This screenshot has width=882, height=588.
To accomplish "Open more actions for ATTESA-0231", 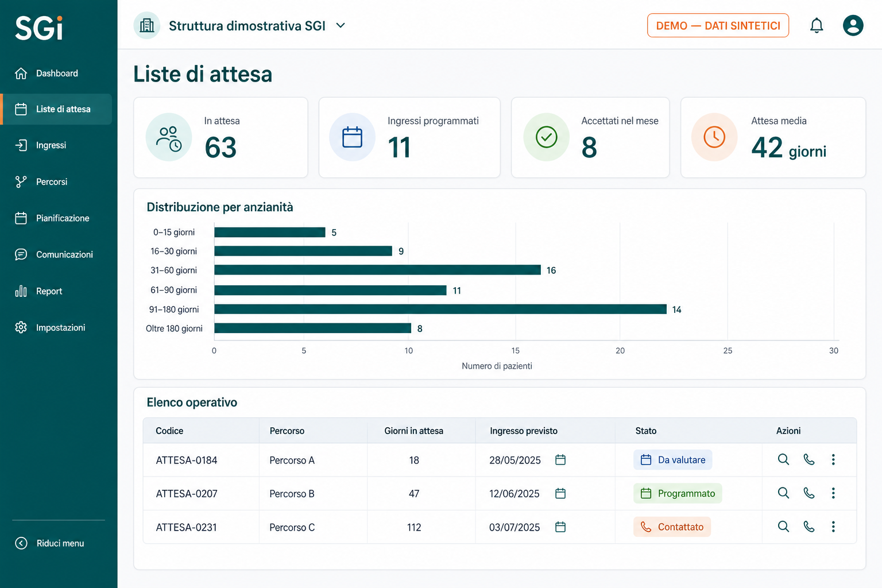I will (833, 527).
